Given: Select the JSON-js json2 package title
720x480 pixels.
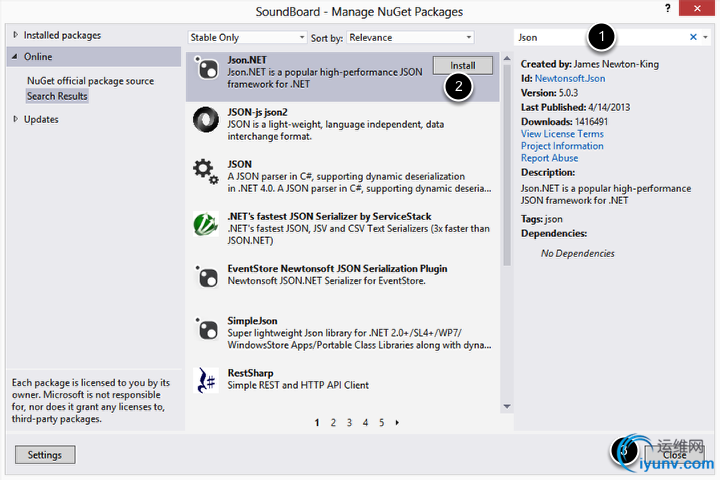Looking at the screenshot, I should [x=258, y=112].
